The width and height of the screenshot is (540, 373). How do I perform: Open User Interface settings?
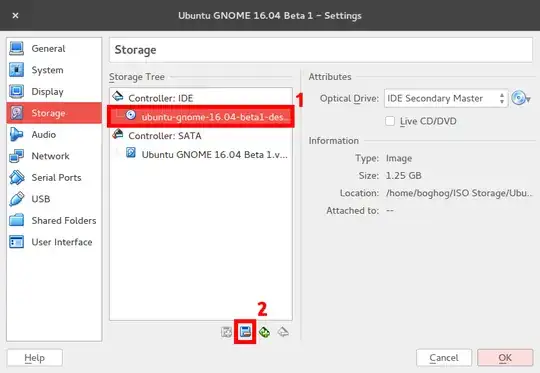pos(54,242)
